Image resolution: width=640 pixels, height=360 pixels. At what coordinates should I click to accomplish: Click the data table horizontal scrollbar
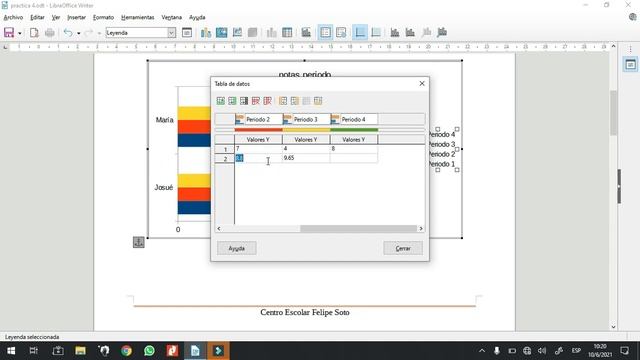pos(358,229)
